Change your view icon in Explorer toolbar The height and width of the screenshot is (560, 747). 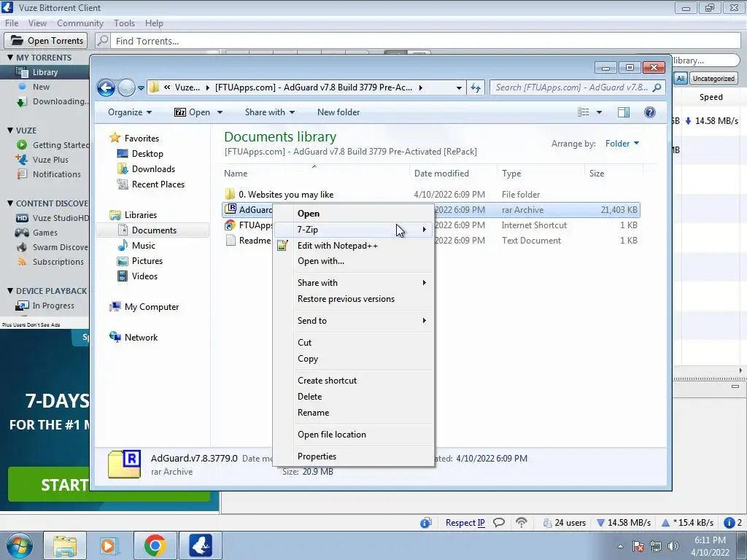[584, 112]
